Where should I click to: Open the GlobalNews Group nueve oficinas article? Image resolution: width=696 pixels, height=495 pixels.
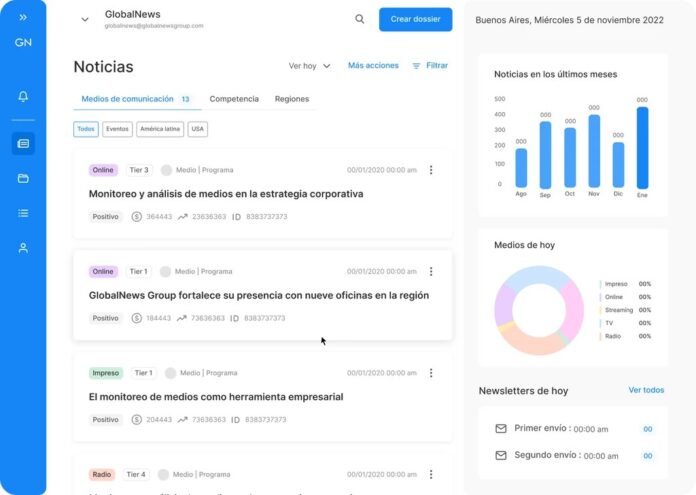pos(258,295)
